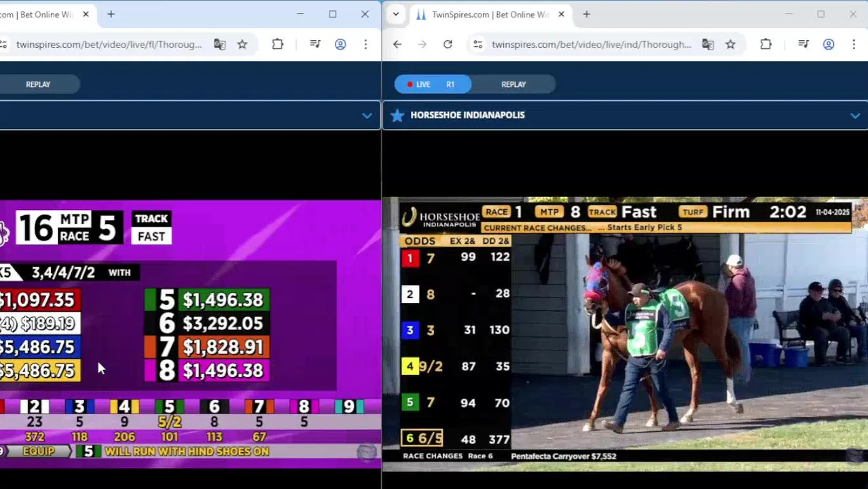Image resolution: width=868 pixels, height=489 pixels.
Task: Reload page in right browser window
Action: [x=448, y=44]
